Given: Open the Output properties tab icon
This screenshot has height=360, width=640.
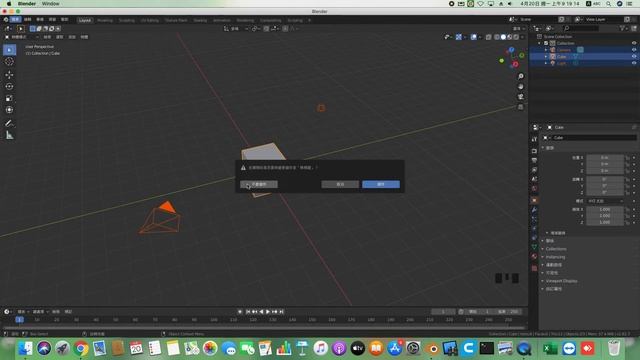Looking at the screenshot, I should click(x=534, y=160).
